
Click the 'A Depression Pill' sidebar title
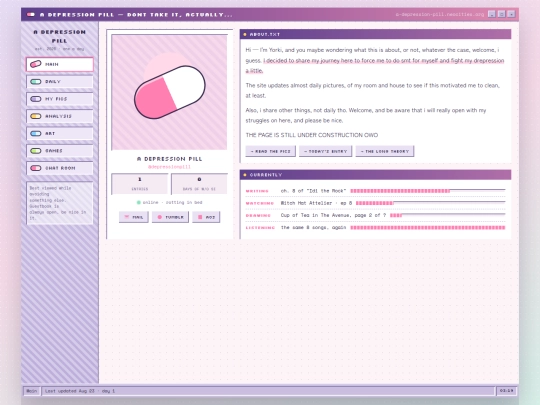pyautogui.click(x=60, y=36)
